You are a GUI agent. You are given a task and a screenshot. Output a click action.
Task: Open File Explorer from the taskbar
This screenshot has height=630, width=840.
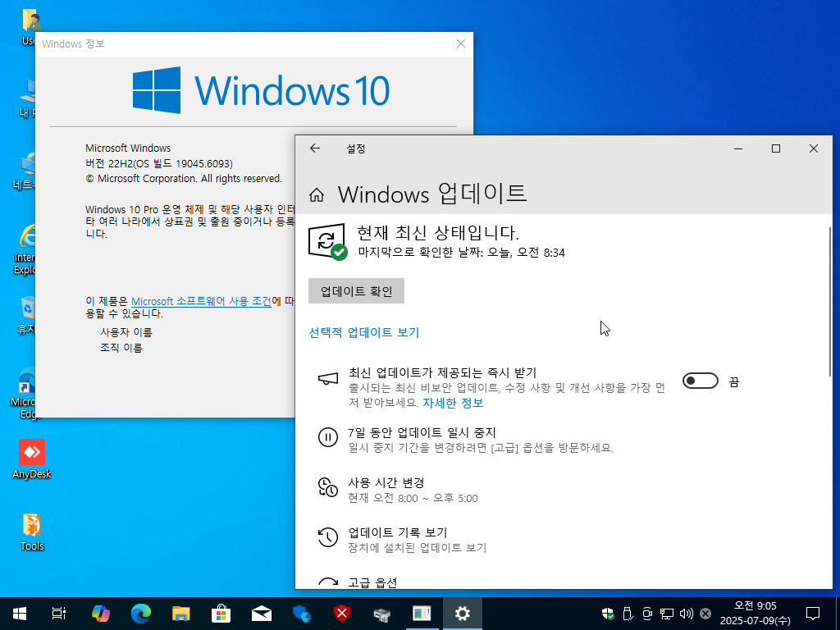tap(181, 614)
